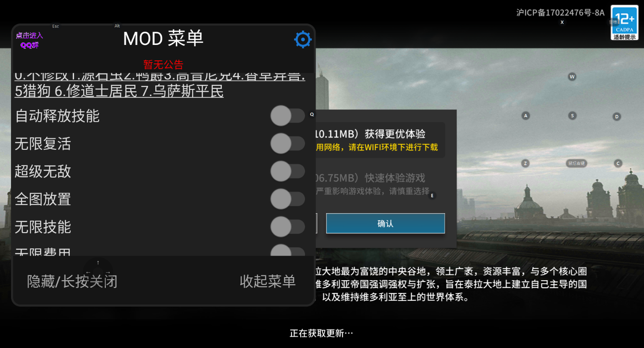Tap the D key overlay marker
This screenshot has height=348, width=644.
click(617, 117)
